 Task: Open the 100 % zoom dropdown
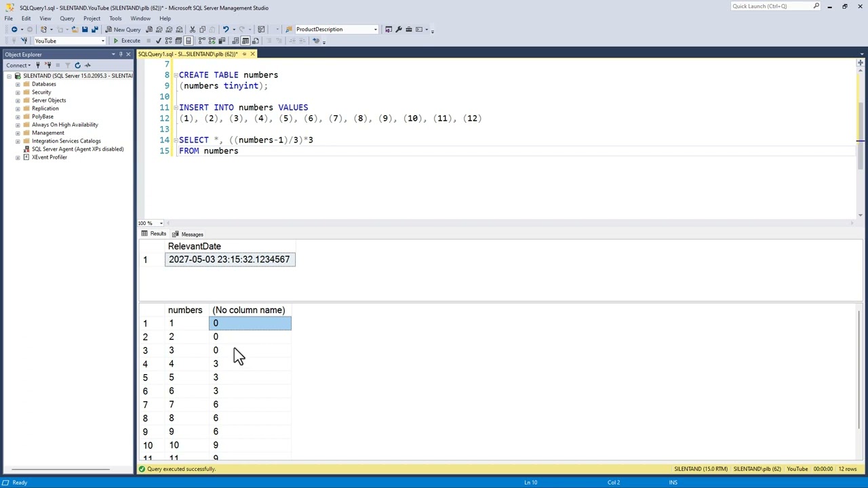tap(161, 223)
